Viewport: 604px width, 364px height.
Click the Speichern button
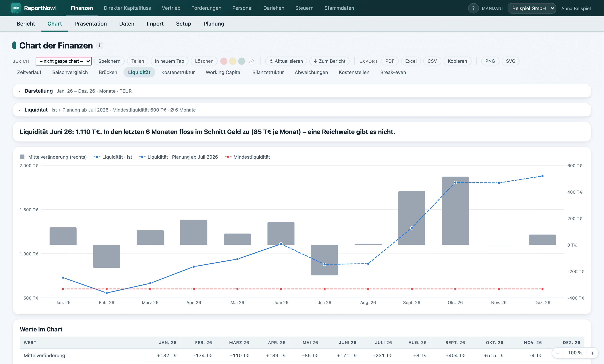109,61
